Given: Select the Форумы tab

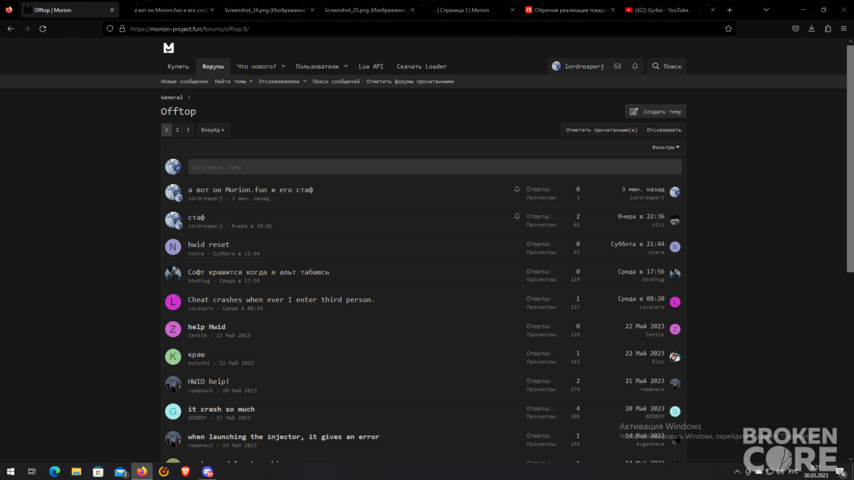Looking at the screenshot, I should click(213, 66).
